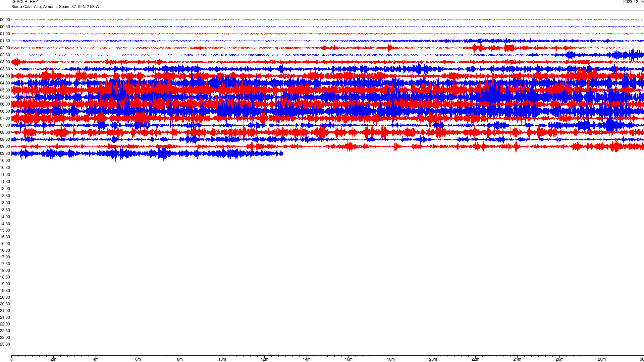644x362 pixels.
Task: Click the 04:30 time row label
Action: pos(5,83)
